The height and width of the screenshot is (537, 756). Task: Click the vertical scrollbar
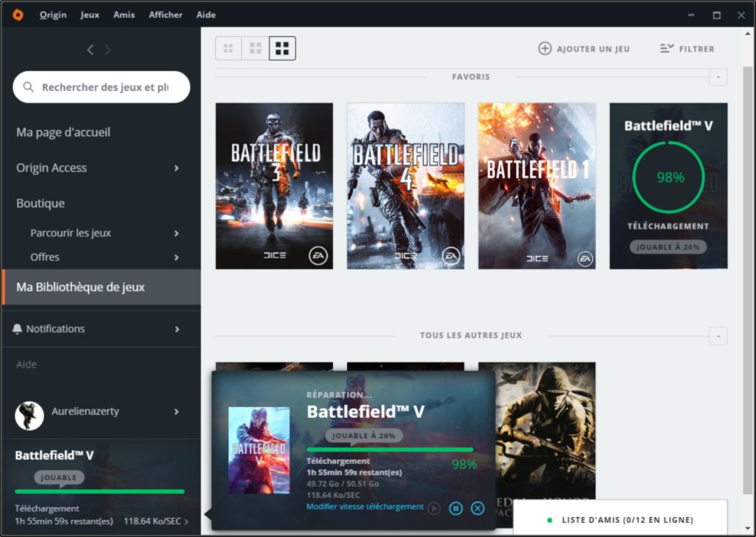click(747, 280)
